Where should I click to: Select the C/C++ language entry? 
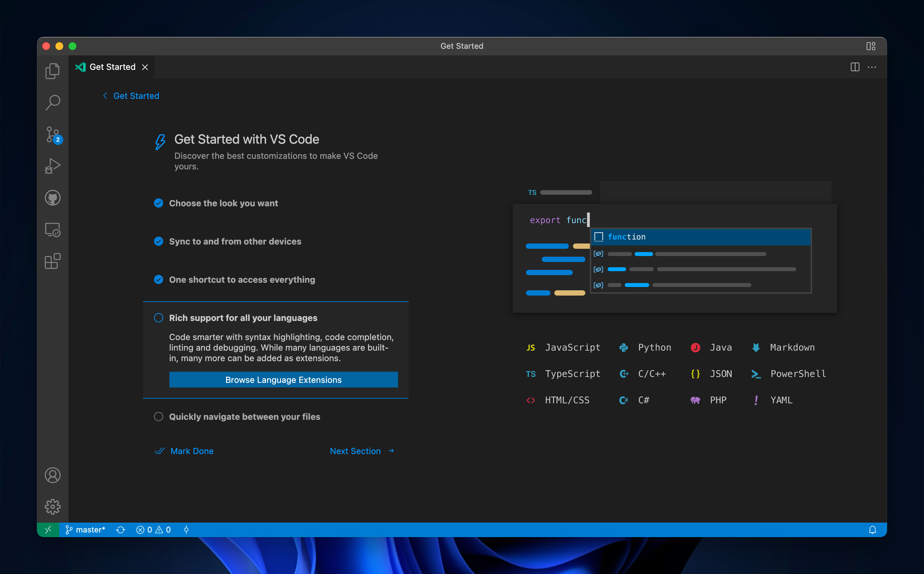[642, 374]
